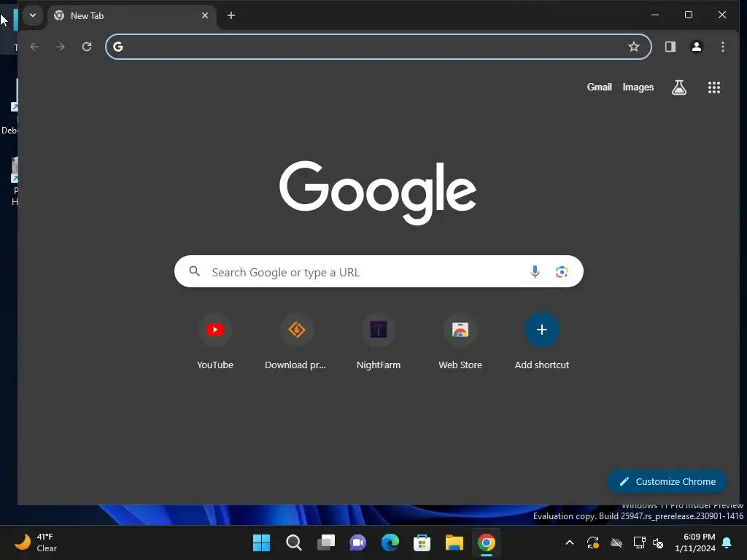Open the Images link

[638, 87]
